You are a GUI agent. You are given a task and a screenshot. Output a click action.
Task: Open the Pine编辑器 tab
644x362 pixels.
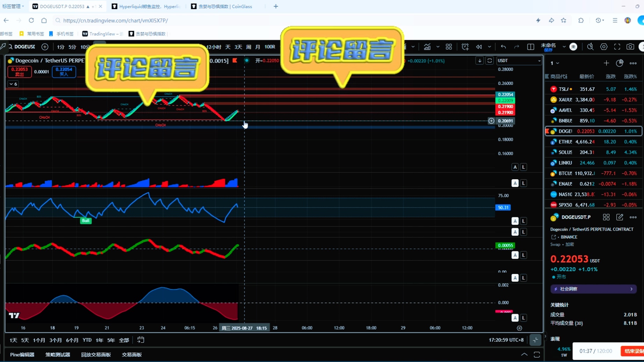pyautogui.click(x=22, y=355)
